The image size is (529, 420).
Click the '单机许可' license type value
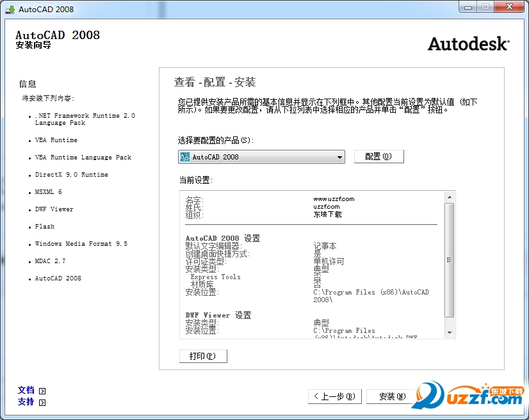tap(329, 261)
